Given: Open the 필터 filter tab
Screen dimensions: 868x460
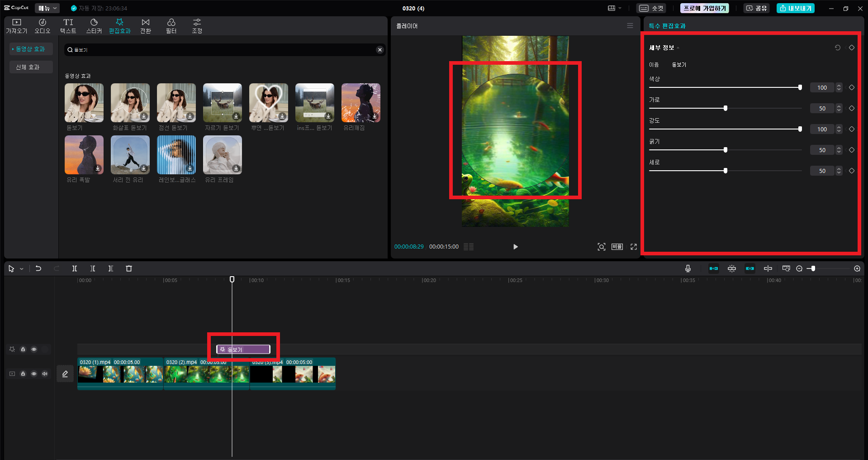Looking at the screenshot, I should [x=171, y=26].
